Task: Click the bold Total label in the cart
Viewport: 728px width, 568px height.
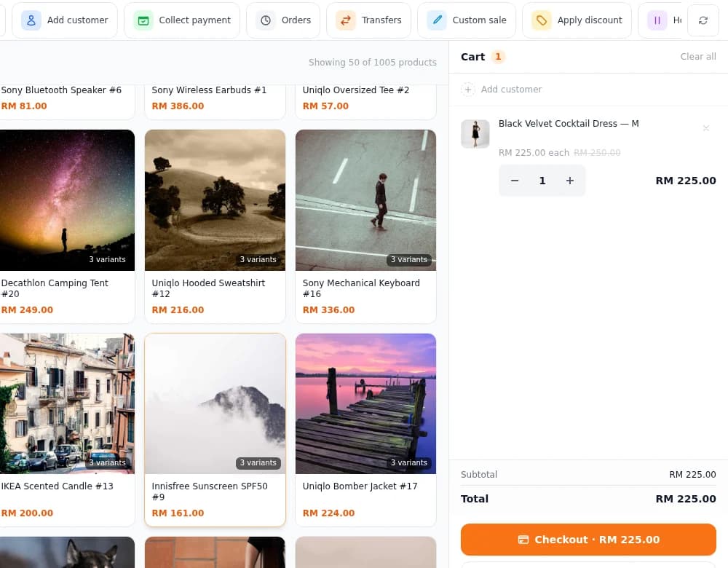Action: tap(475, 499)
